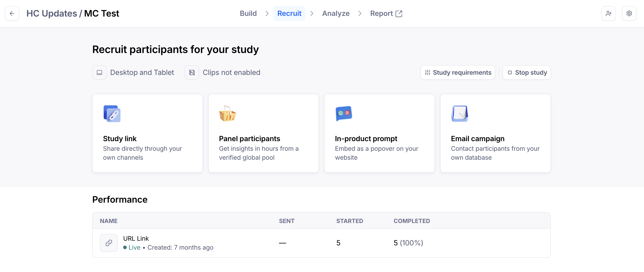644x272 pixels.
Task: Click the Clips not enabled icon
Action: tap(192, 72)
